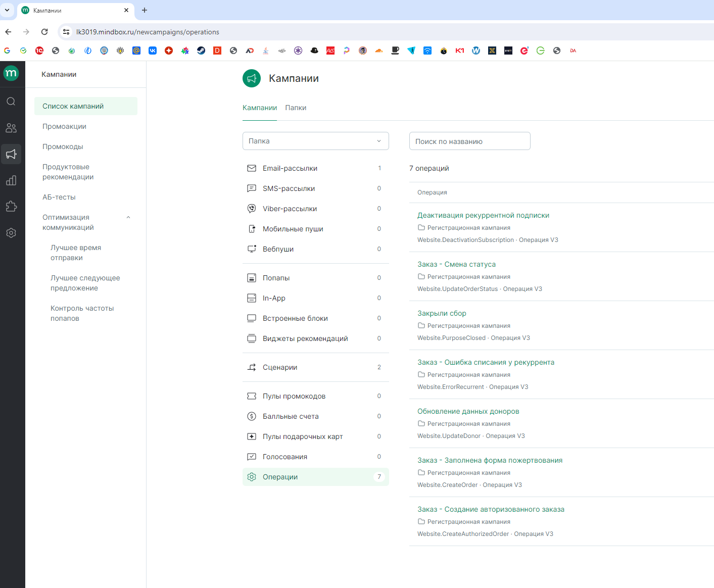Click the Голосования checkbox icon
The width and height of the screenshot is (714, 588).
click(252, 457)
